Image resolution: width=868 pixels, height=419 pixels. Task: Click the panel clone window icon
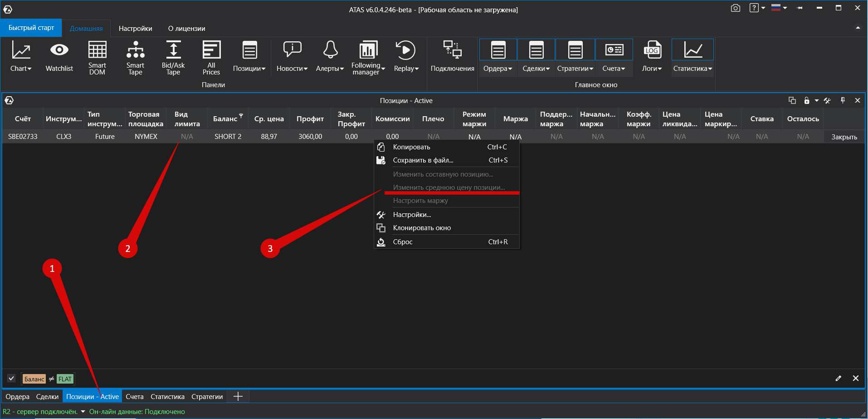[x=792, y=100]
